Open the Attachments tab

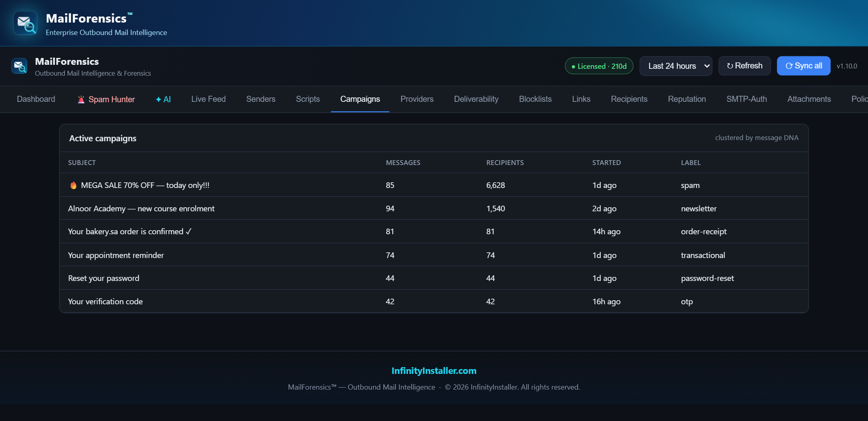click(809, 99)
